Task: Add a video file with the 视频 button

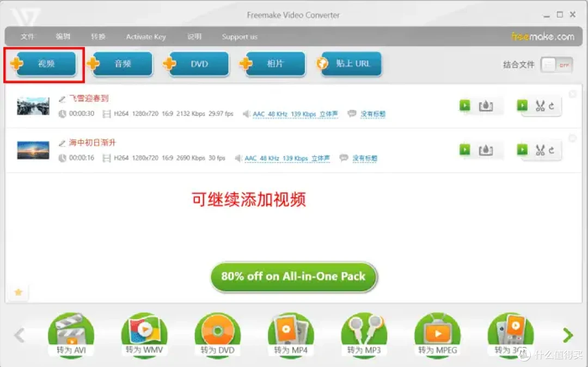Action: click(x=44, y=64)
